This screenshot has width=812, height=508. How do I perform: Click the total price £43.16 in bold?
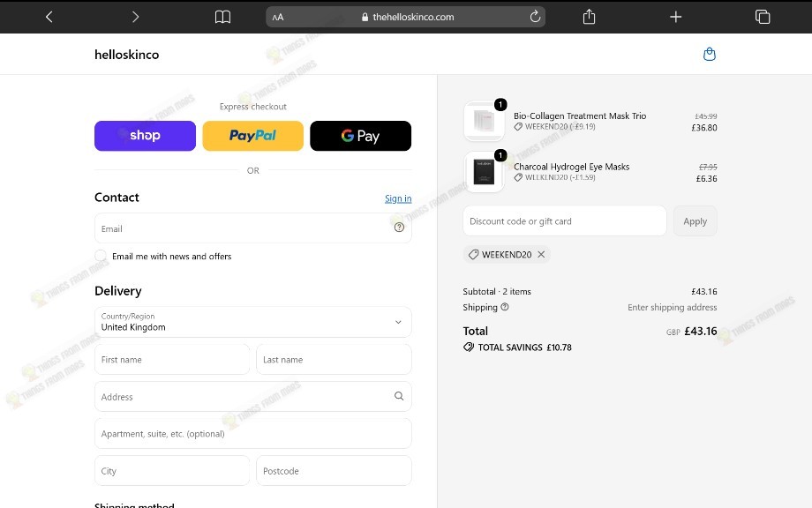[x=701, y=331]
